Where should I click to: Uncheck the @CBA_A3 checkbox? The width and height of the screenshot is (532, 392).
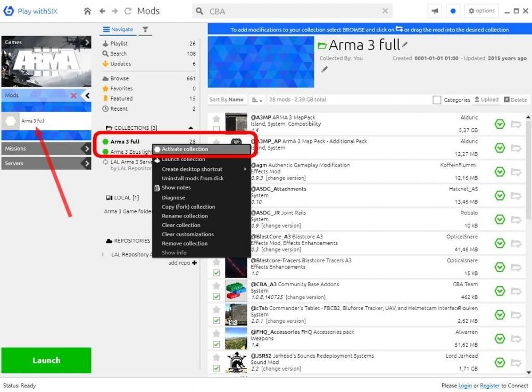click(216, 297)
